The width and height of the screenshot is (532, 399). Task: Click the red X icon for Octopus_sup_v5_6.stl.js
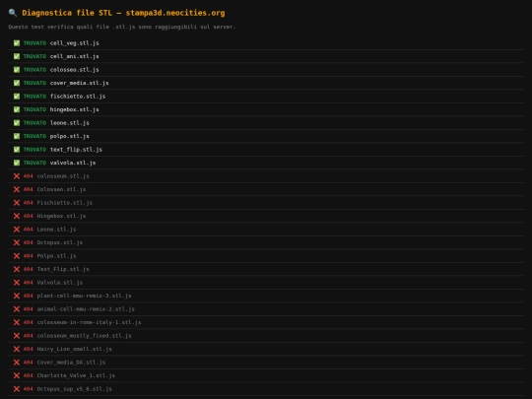tap(17, 389)
